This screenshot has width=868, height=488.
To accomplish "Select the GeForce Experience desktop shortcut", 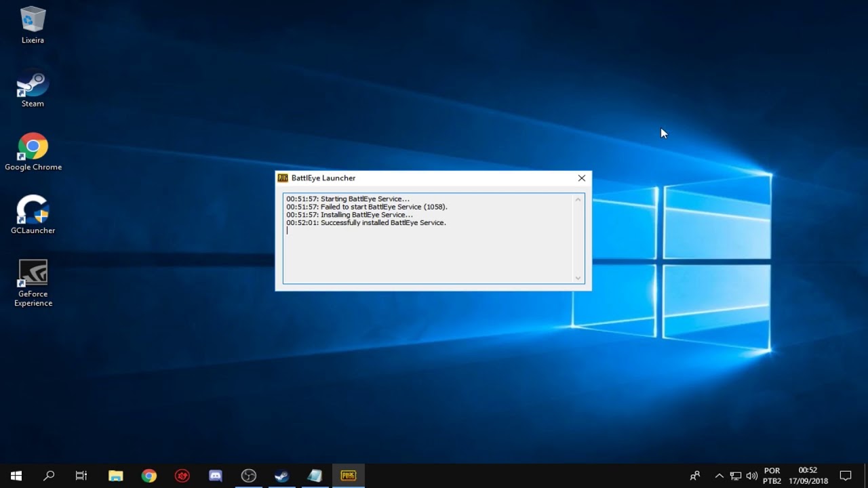I will coord(33,283).
